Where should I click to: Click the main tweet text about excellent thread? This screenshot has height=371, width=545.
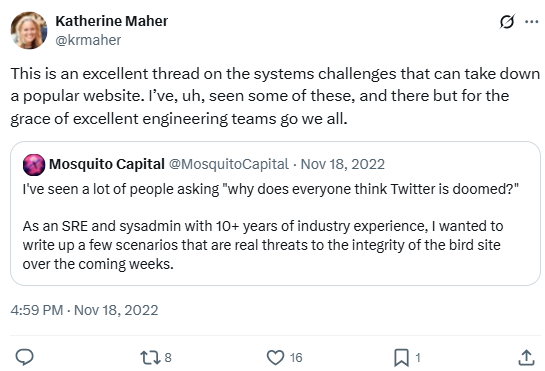coord(275,96)
